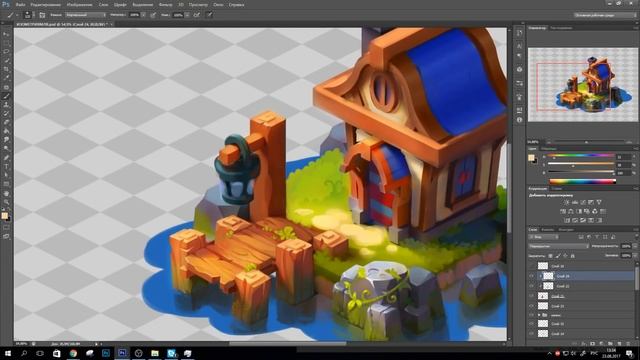Hide the folder group layer

531,315
